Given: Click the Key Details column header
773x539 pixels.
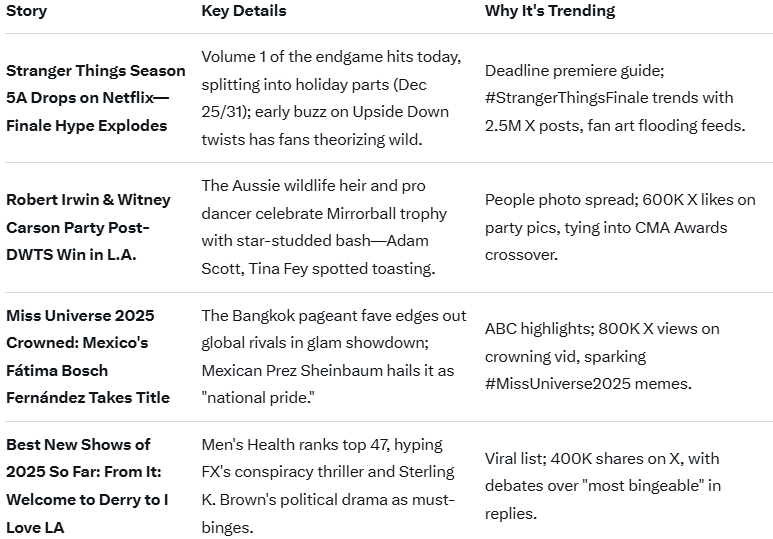Looking at the screenshot, I should pyautogui.click(x=243, y=11).
